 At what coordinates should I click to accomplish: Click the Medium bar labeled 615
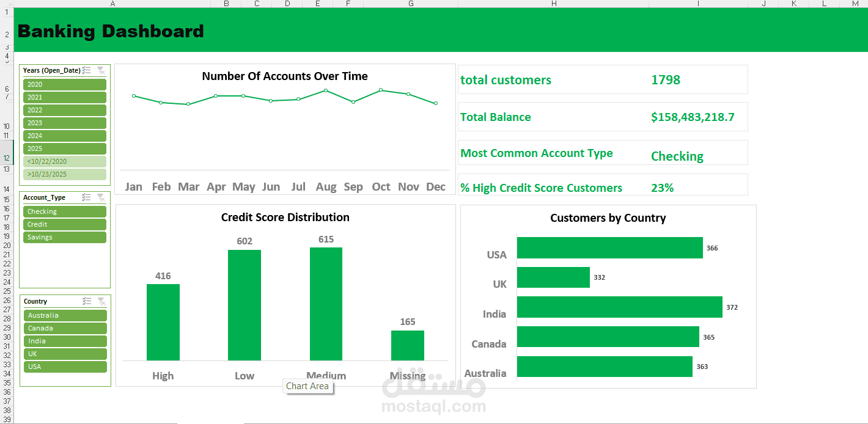coord(326,304)
